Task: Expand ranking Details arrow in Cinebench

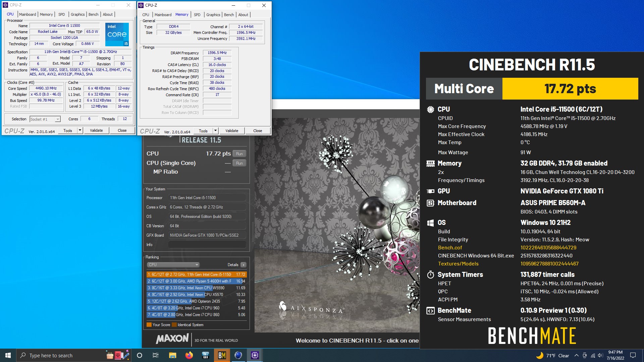Action: click(243, 265)
